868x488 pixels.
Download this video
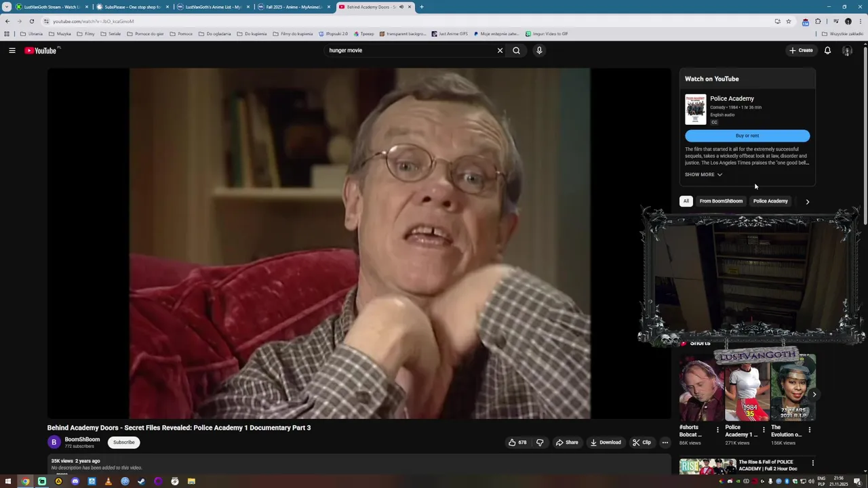606,443
